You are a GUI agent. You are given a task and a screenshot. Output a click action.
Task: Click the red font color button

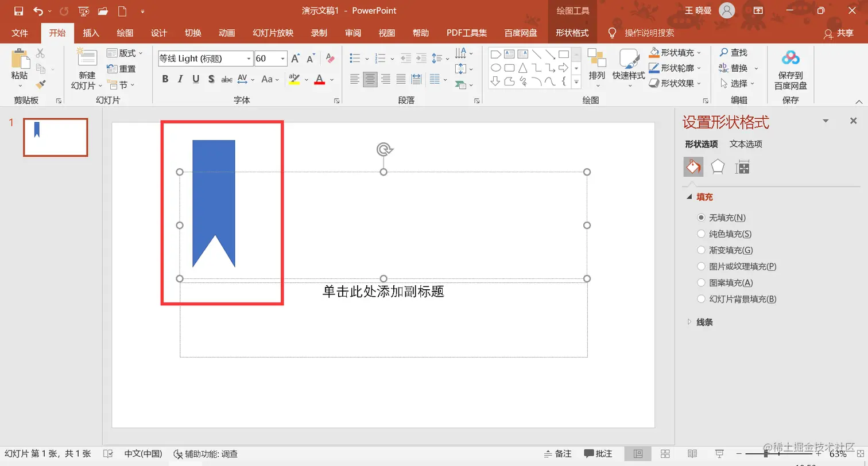tap(320, 79)
